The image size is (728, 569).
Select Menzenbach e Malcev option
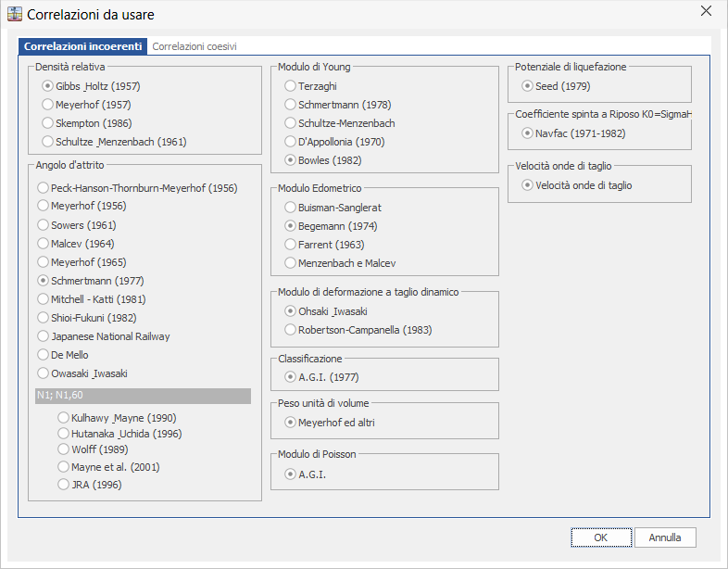(x=340, y=263)
